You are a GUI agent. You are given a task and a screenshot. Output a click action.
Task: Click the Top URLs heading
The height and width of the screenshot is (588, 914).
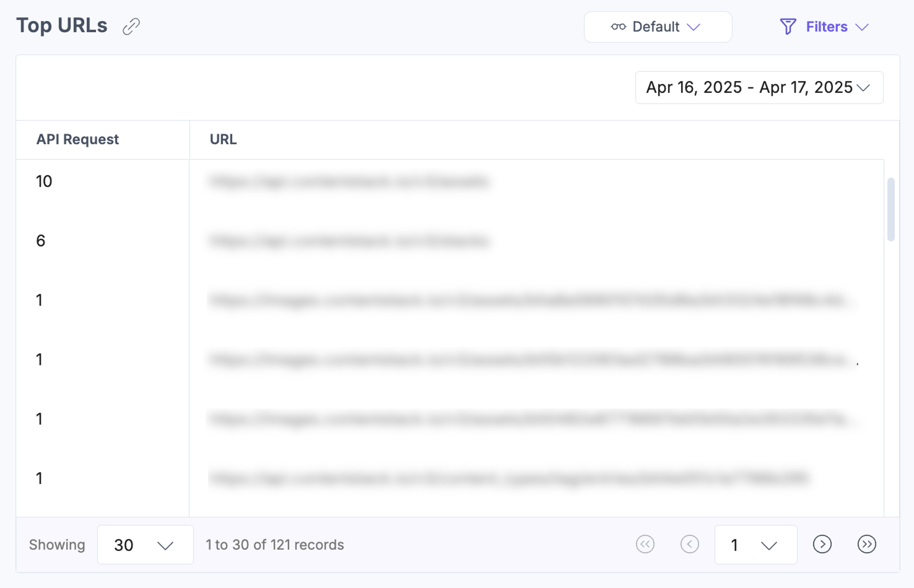point(62,26)
